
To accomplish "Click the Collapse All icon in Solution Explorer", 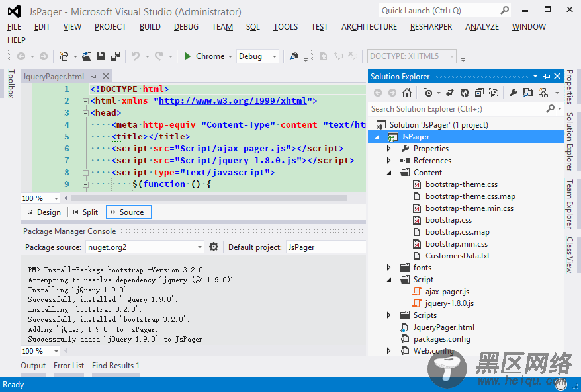I will coord(479,93).
